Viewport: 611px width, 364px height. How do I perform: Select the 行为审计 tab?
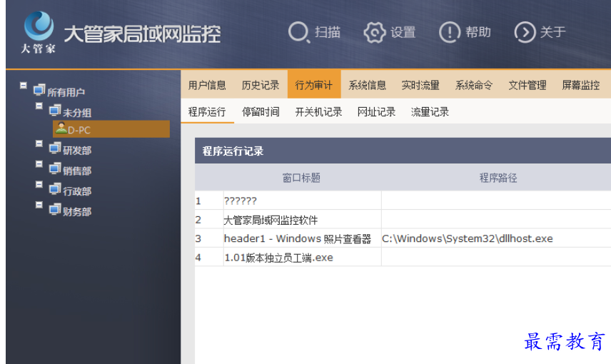click(314, 85)
